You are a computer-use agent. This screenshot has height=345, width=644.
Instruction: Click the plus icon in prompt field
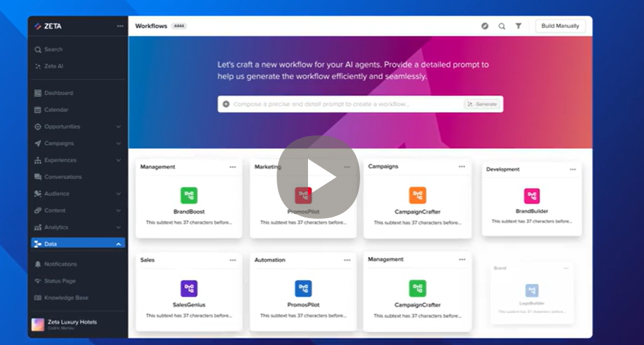(226, 104)
